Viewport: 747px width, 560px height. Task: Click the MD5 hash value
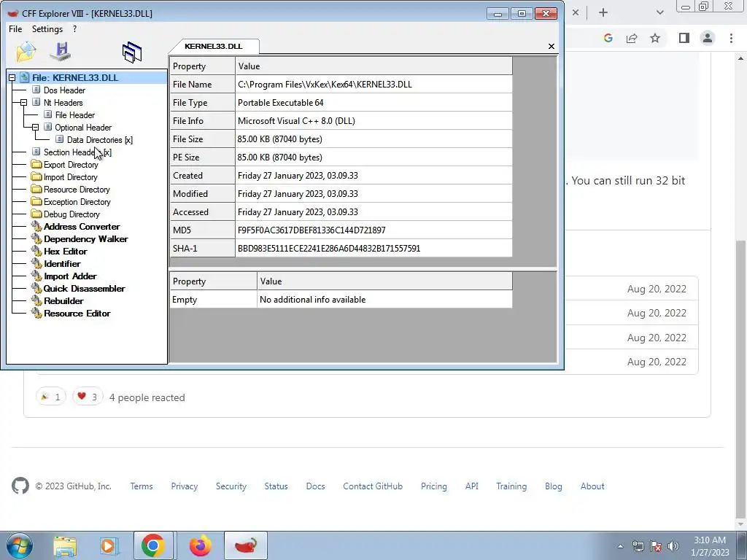[373, 230]
